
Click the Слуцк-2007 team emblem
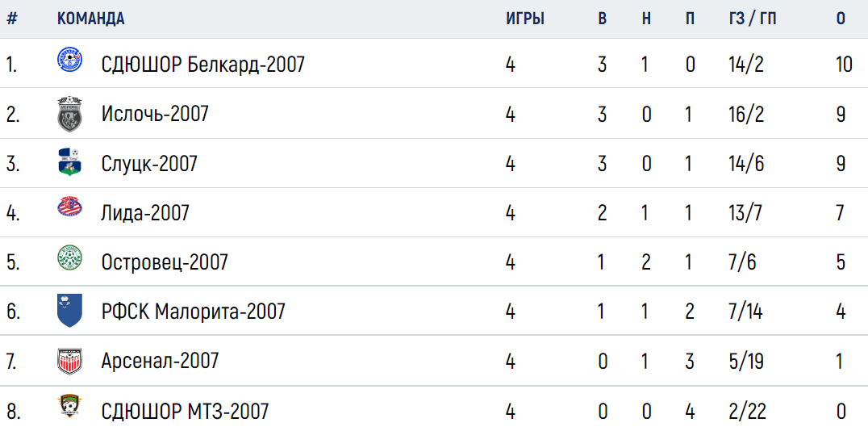click(70, 163)
